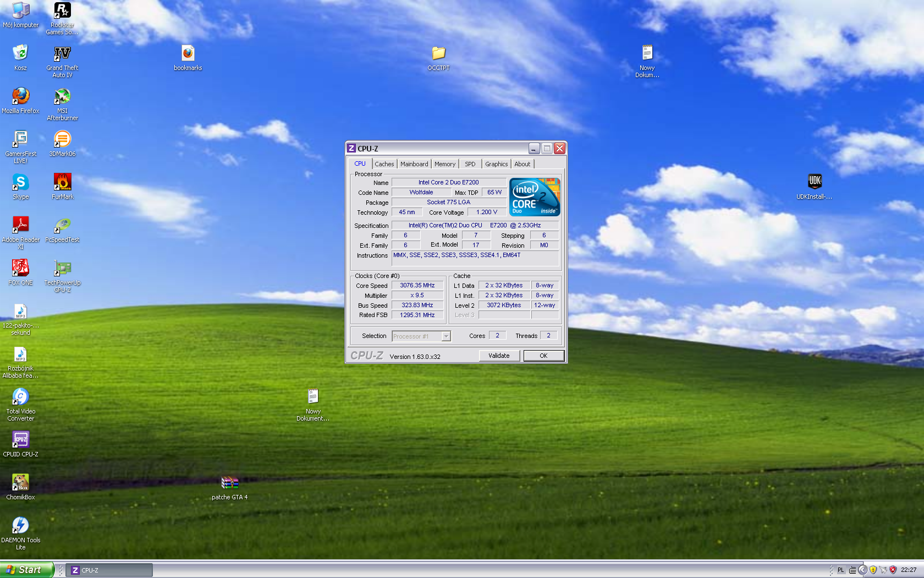Select the UDKInstall desktop icon
This screenshot has height=578, width=924.
(x=814, y=186)
